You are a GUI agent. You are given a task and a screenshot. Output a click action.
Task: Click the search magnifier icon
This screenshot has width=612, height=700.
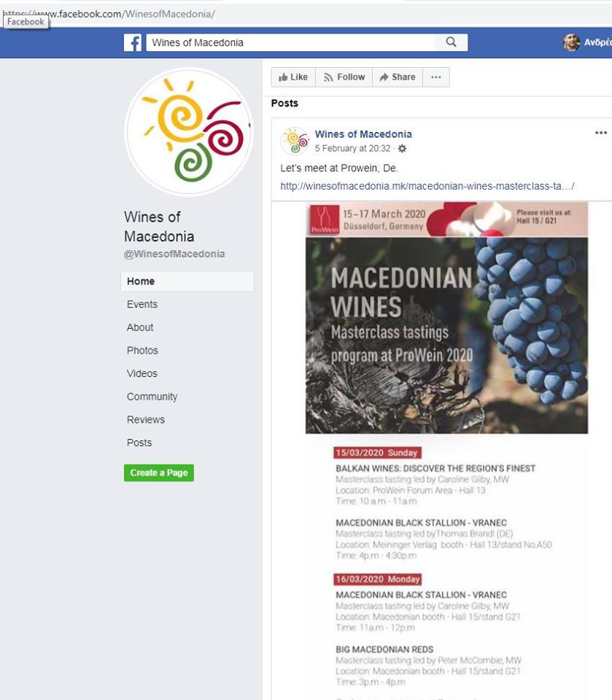pyautogui.click(x=452, y=42)
